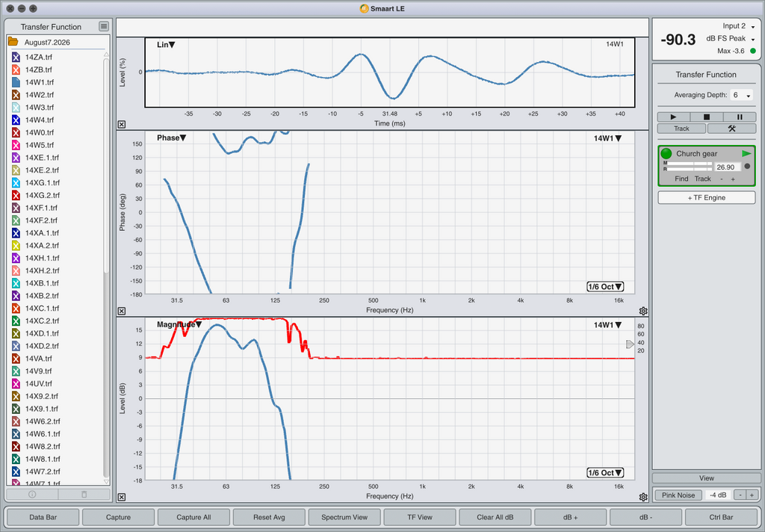Toggle Track delay in Church gear engine
Screen dimensions: 765x532
pyautogui.click(x=702, y=179)
